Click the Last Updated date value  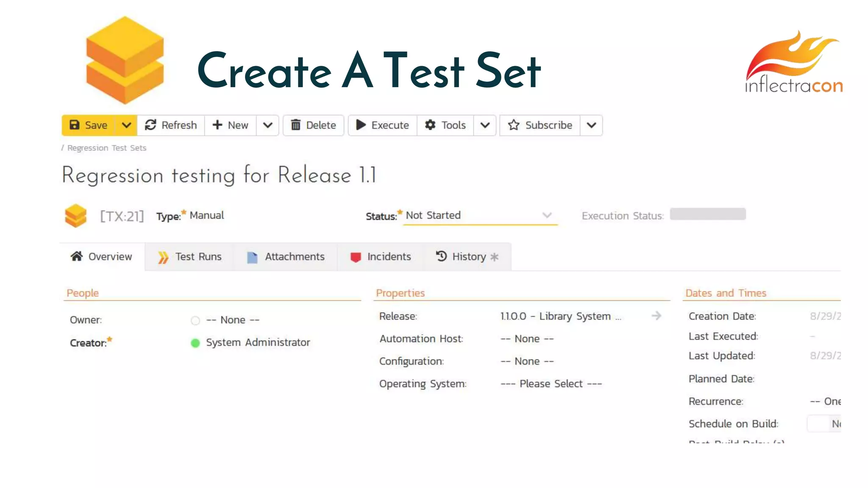825,356
